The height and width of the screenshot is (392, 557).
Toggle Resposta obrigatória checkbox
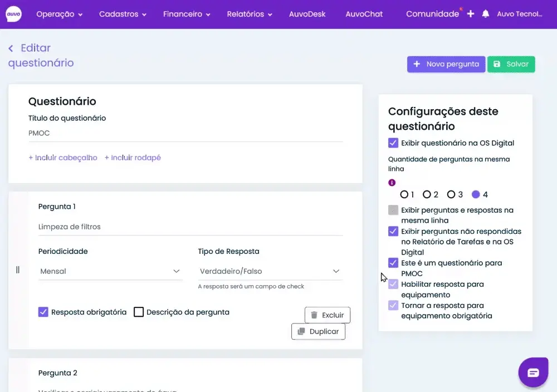coord(43,312)
